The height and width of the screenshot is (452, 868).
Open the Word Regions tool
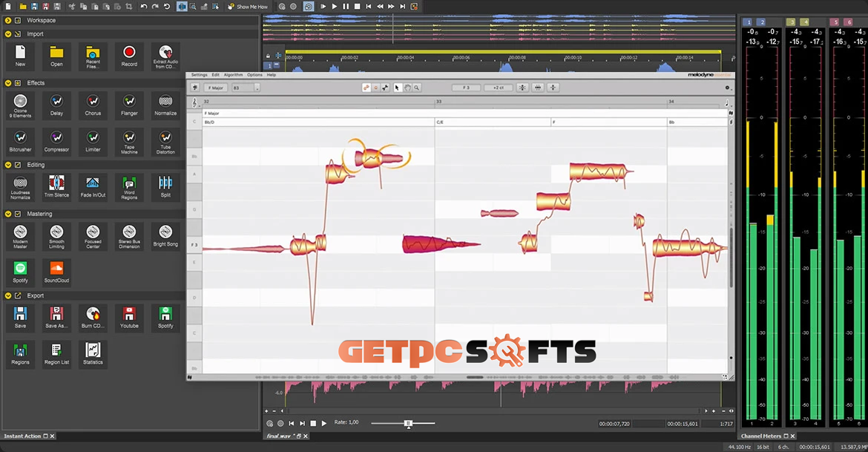click(x=129, y=187)
